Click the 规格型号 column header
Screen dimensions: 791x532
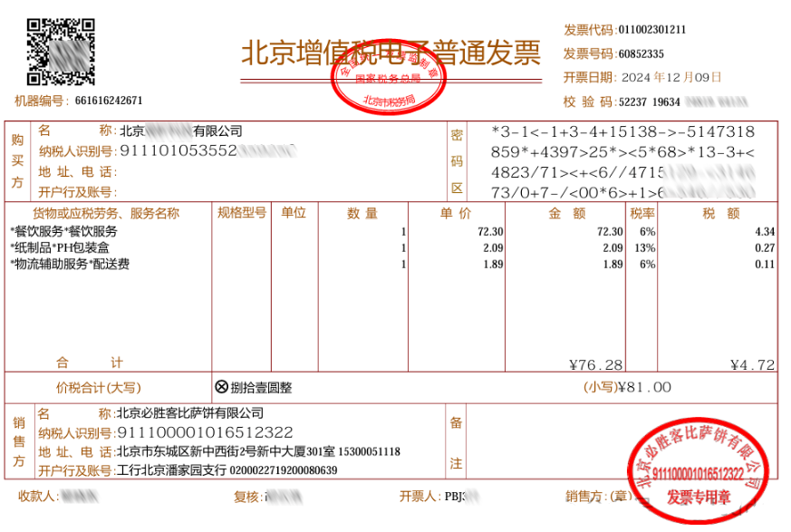click(x=242, y=212)
